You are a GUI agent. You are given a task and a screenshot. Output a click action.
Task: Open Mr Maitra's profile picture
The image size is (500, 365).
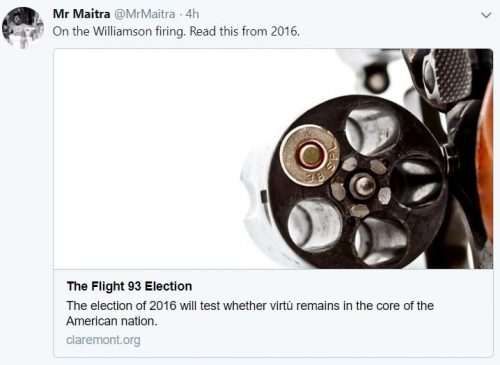(23, 28)
